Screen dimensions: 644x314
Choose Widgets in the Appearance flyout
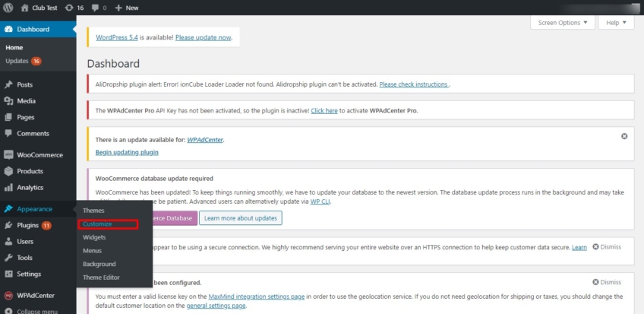pos(94,237)
